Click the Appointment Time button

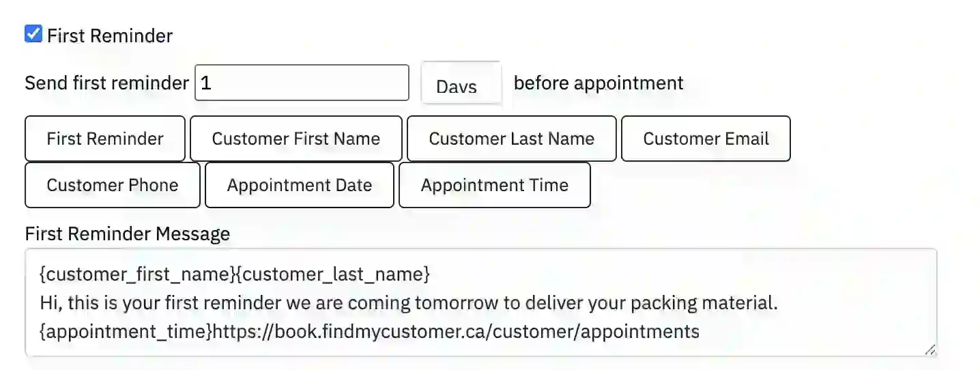[x=494, y=185]
